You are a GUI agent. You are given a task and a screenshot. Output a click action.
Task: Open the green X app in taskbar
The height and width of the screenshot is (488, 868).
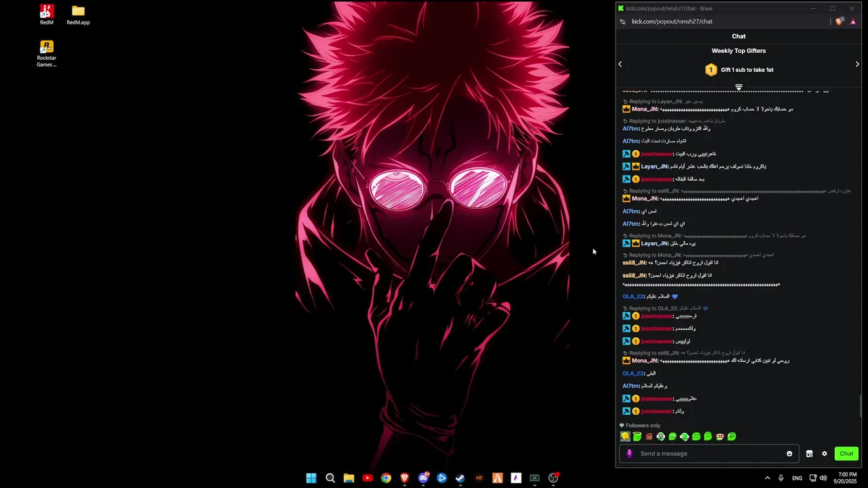coord(534,478)
